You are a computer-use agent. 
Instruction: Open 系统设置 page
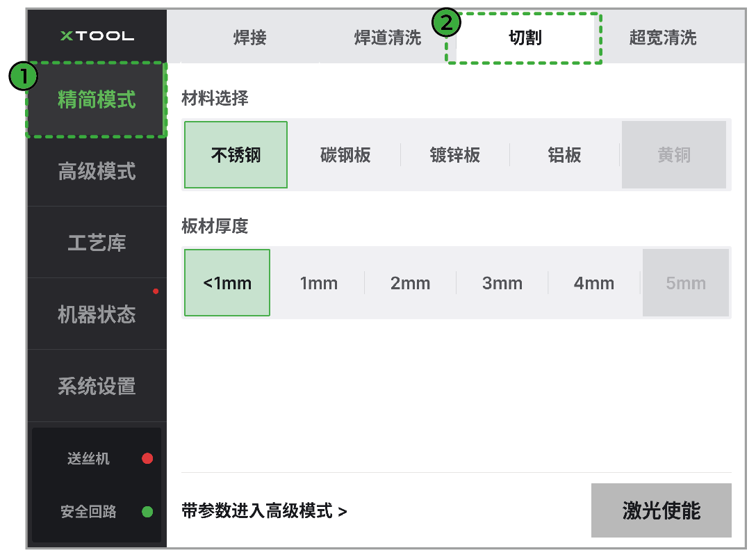[x=97, y=386]
